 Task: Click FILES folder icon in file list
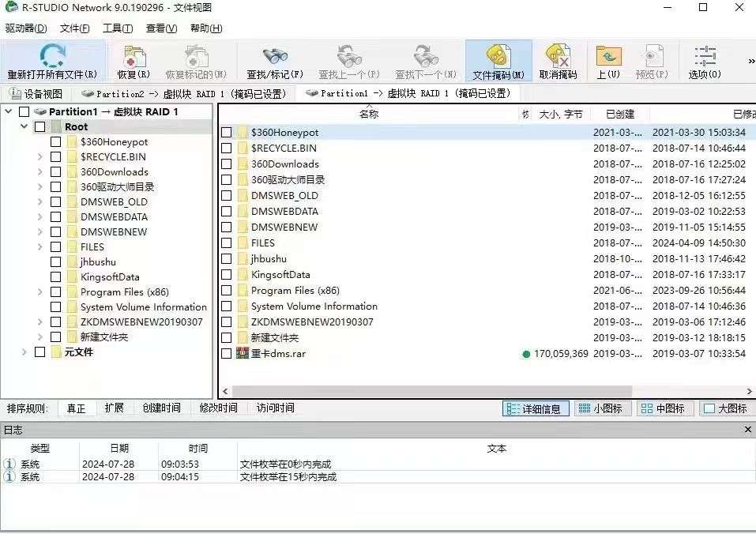pos(243,243)
